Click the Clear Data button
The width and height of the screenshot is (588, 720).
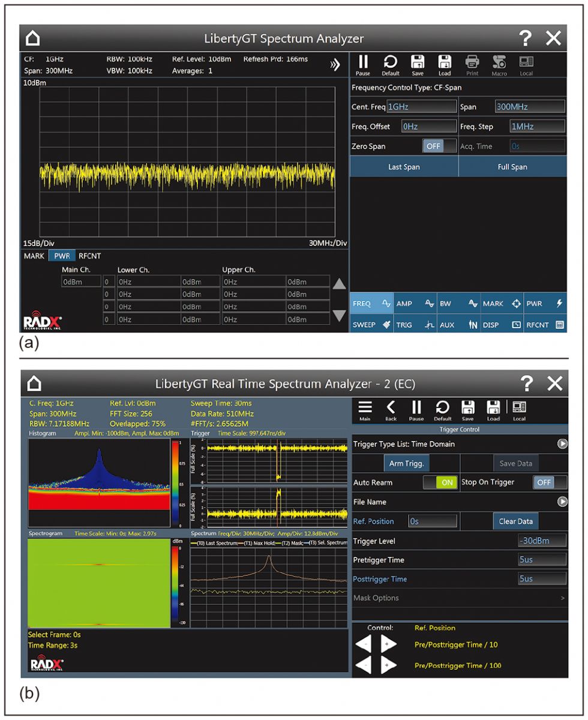pyautogui.click(x=515, y=521)
